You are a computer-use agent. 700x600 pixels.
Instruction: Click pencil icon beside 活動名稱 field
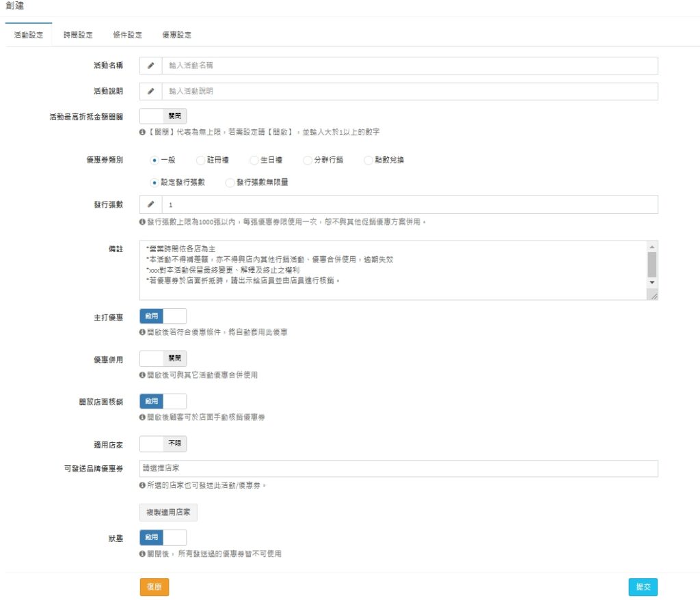click(x=150, y=66)
